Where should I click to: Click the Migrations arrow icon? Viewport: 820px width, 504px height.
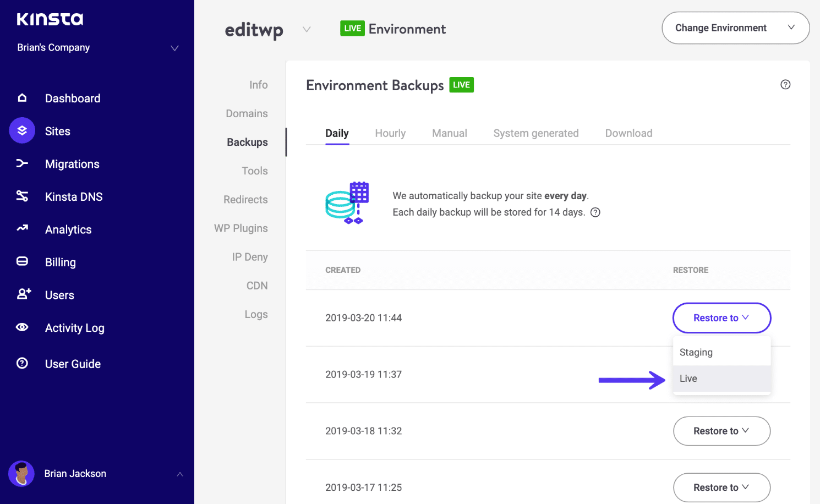click(22, 163)
